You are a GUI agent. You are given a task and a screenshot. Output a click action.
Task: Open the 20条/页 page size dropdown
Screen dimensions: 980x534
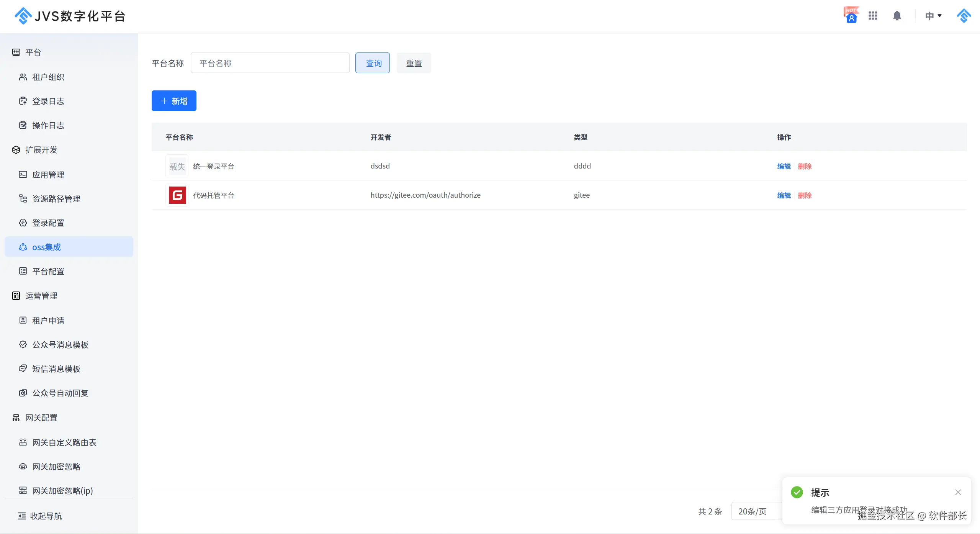[x=756, y=511]
